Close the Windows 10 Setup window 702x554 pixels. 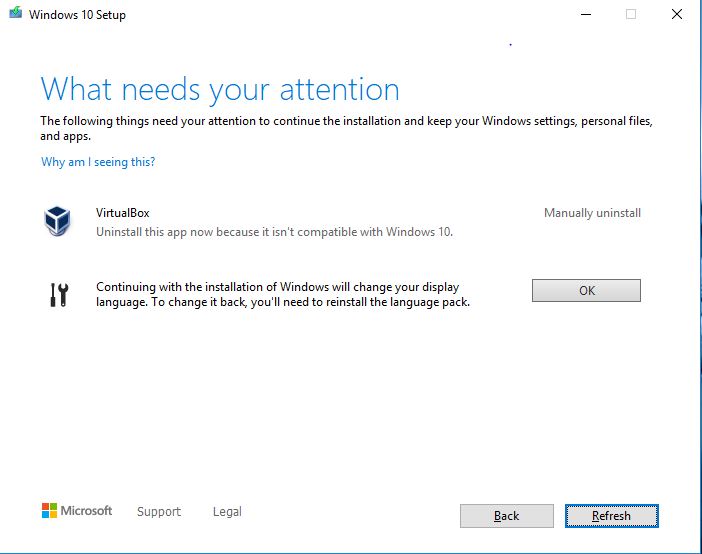(x=677, y=14)
